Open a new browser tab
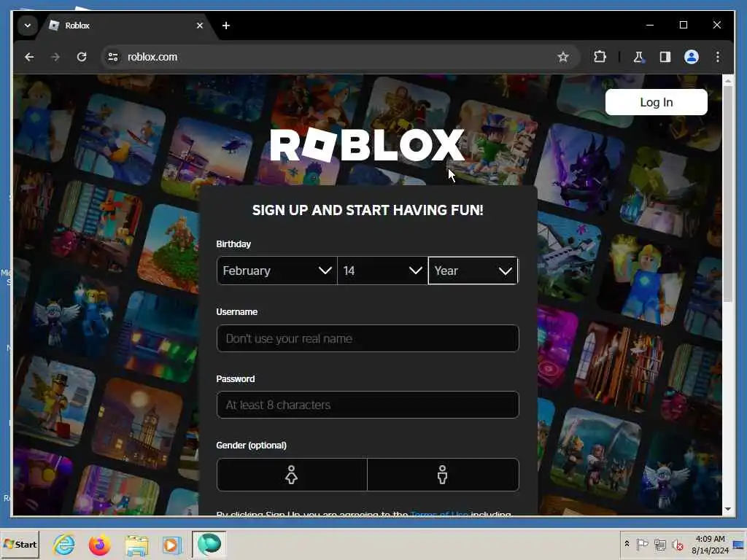 226,26
